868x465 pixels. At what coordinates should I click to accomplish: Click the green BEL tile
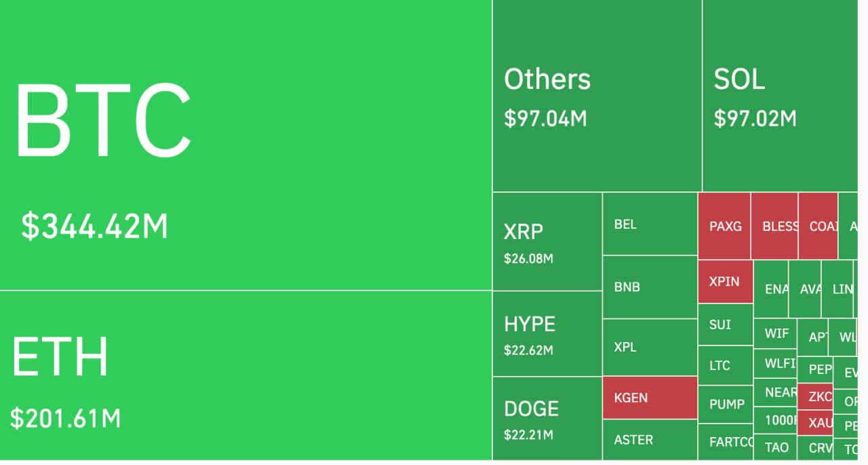pyautogui.click(x=650, y=224)
